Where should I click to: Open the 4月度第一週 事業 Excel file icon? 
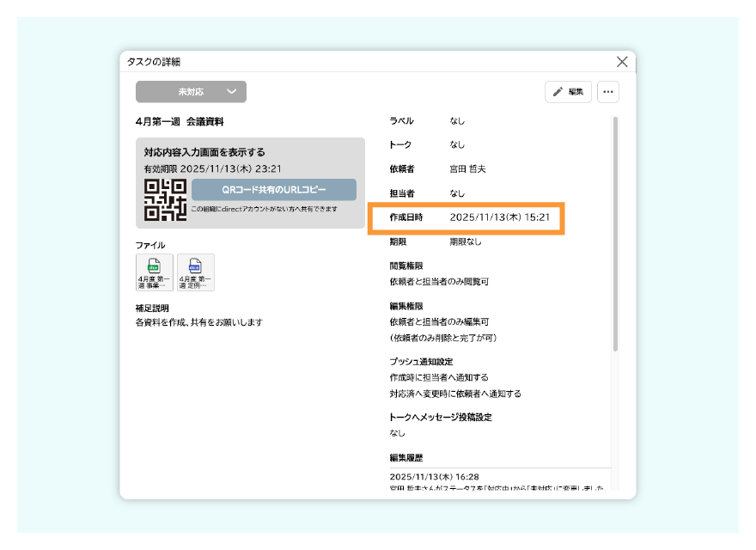coord(154,272)
